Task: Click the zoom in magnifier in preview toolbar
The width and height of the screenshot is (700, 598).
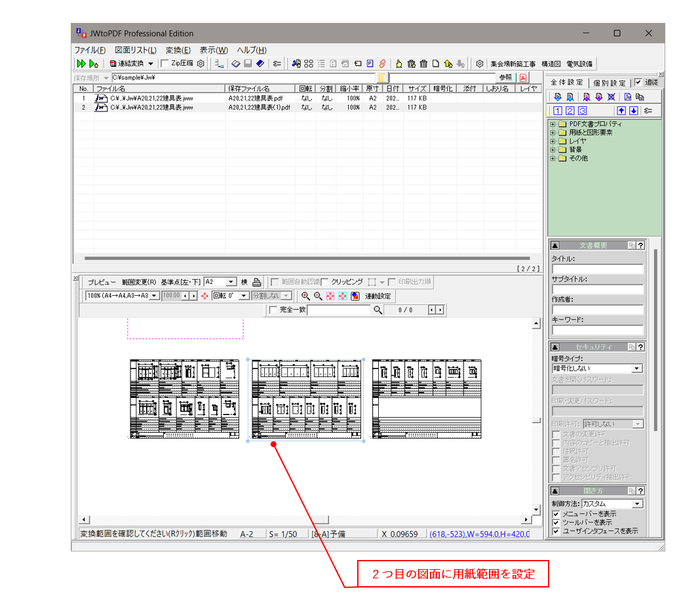Action: [305, 296]
